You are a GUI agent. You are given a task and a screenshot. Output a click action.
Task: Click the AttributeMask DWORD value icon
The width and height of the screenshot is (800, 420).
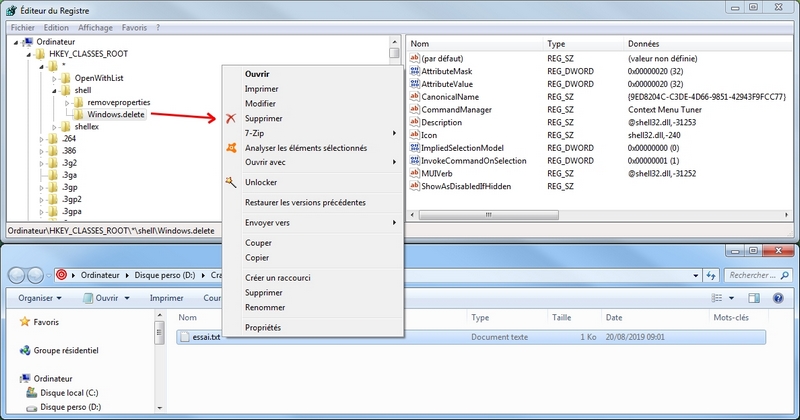point(414,73)
